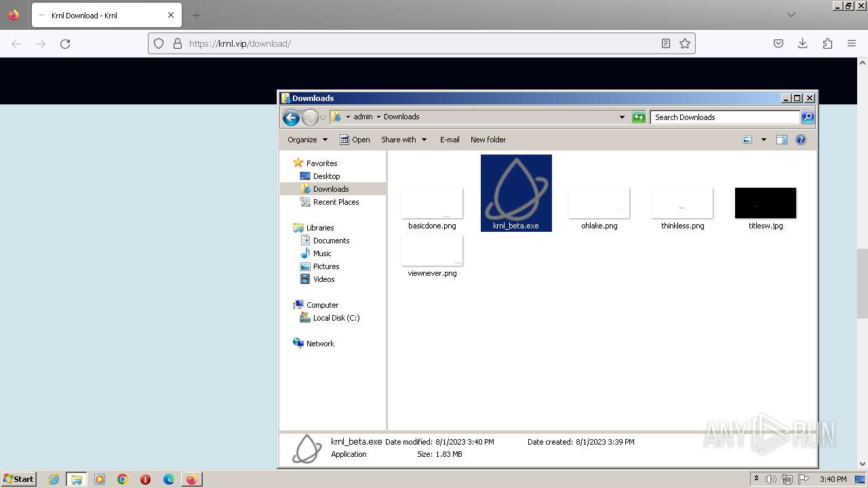Expand the list all tabs chevron
The height and width of the screenshot is (488, 868).
[x=791, y=15]
